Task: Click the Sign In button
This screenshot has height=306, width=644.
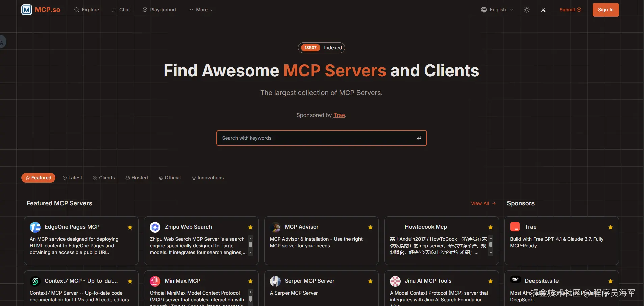Action: pos(605,10)
